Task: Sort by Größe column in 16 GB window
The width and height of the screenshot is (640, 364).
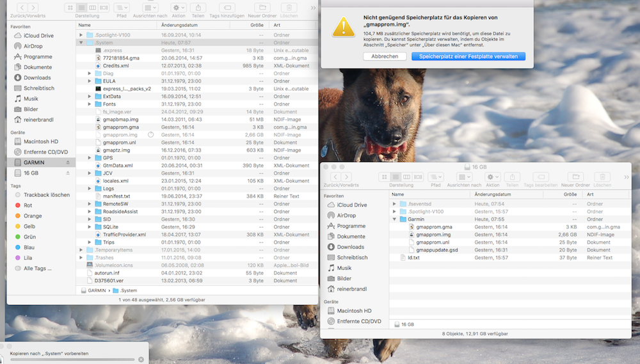Action: coord(563,194)
